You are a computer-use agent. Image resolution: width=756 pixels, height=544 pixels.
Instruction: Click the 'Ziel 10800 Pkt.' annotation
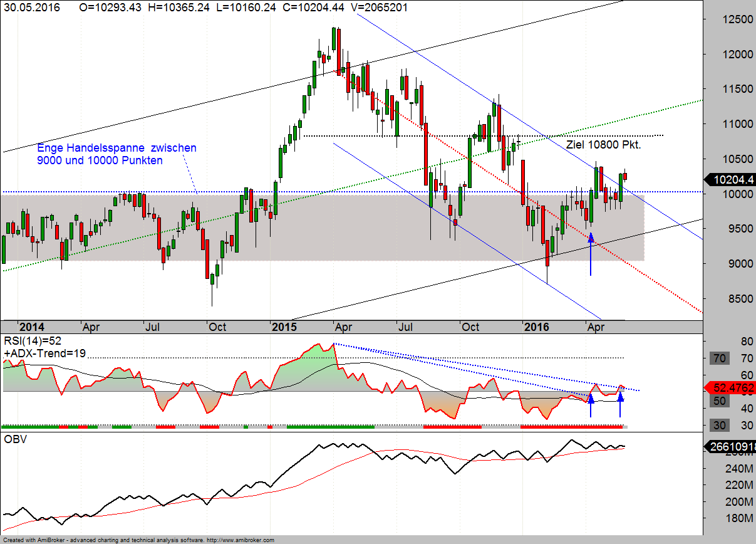point(603,145)
